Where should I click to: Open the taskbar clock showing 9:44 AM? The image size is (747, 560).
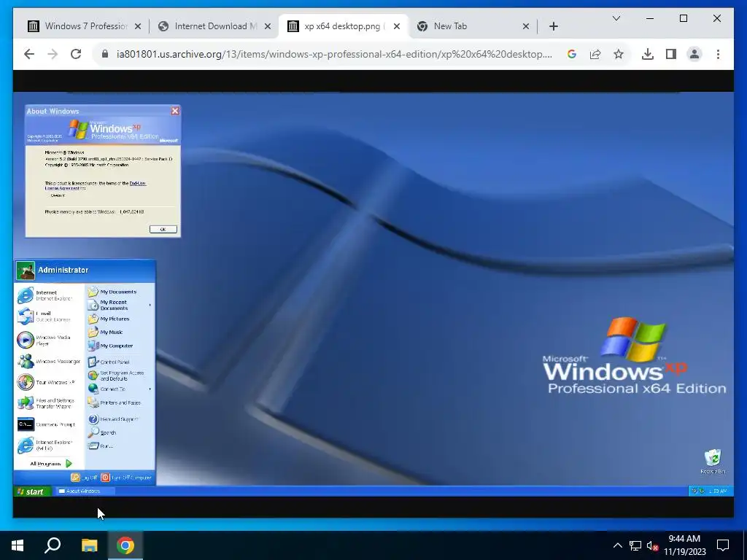684,545
